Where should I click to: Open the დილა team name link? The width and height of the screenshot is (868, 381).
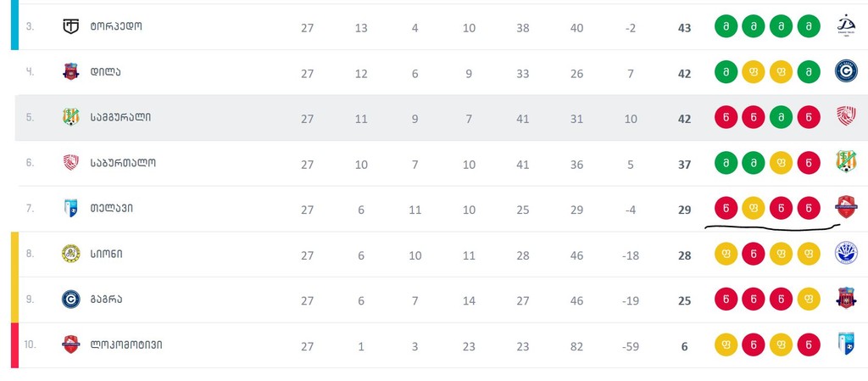[x=105, y=72]
